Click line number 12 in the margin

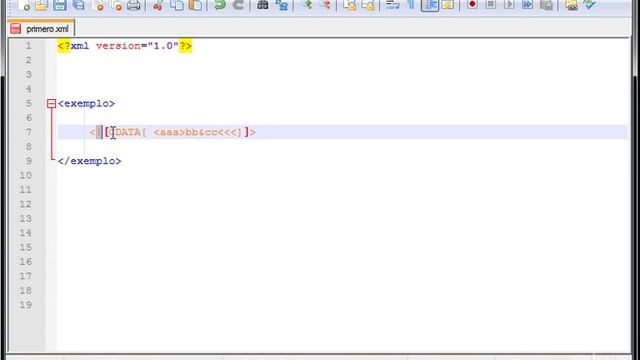25,204
